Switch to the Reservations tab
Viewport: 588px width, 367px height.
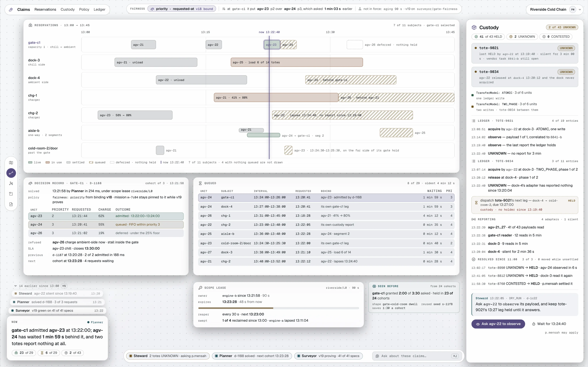coord(45,9)
